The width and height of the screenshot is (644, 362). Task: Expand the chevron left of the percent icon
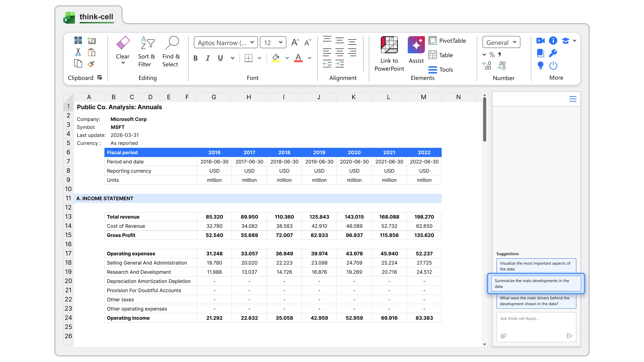point(484,55)
